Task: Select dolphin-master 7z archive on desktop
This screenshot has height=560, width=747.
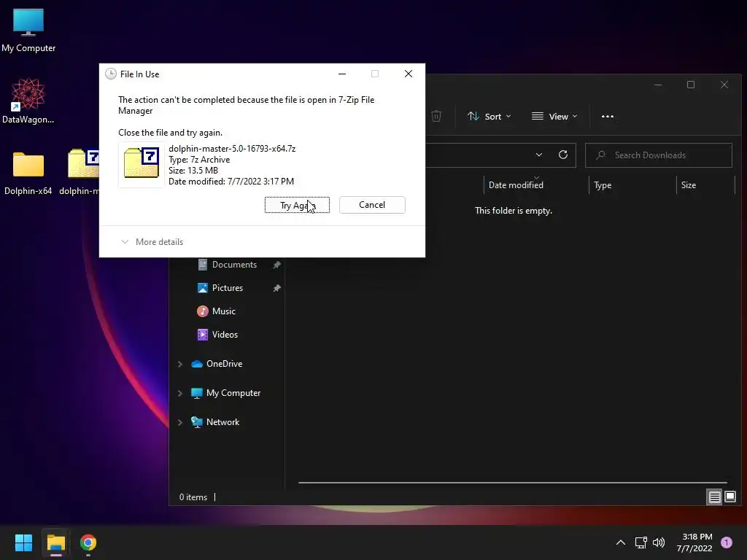Action: pos(80,174)
